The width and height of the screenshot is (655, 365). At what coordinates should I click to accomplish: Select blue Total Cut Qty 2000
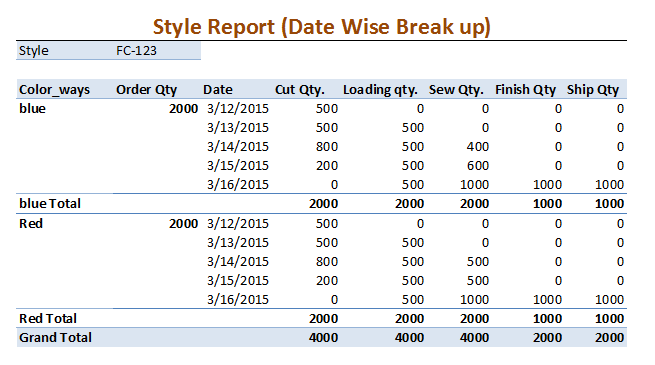click(x=323, y=203)
